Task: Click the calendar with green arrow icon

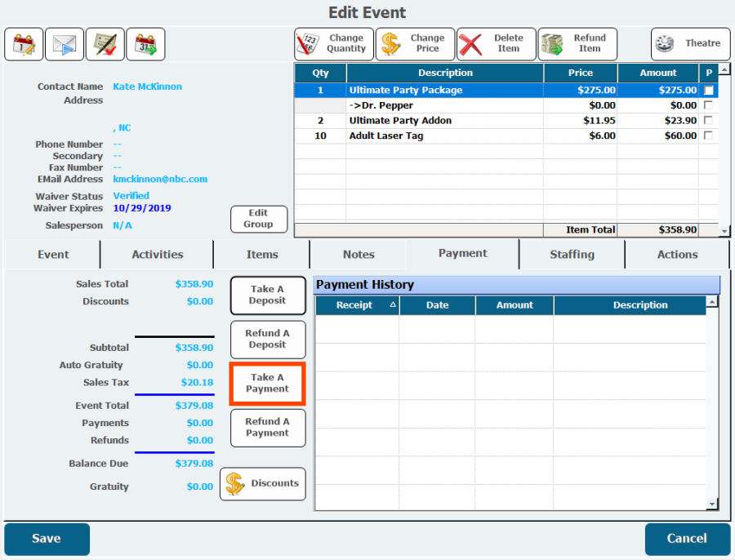Action: click(145, 44)
